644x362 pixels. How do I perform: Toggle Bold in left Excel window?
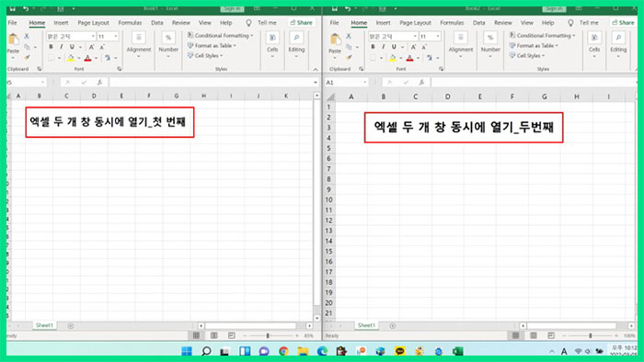click(x=51, y=47)
